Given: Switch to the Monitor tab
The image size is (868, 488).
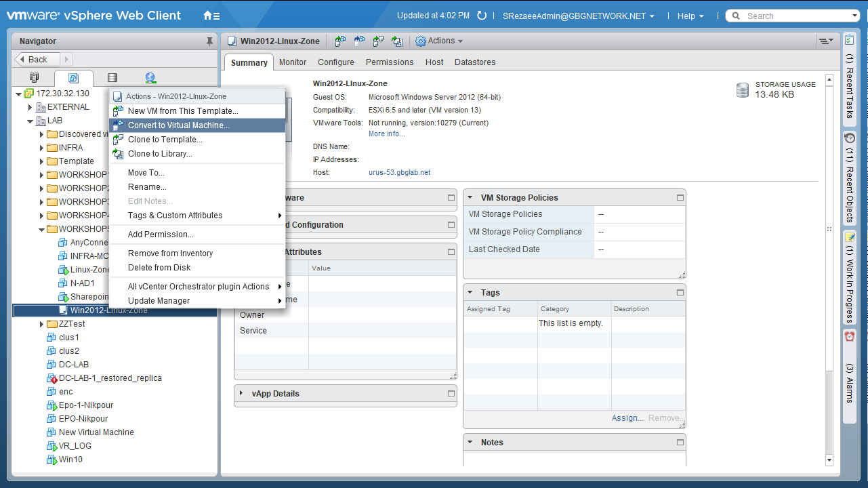Looking at the screenshot, I should click(x=293, y=62).
